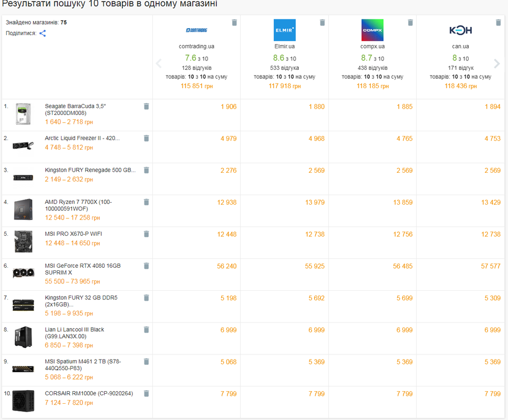Open KTC can.ua store logo
Screen dimensions: 508x420
pyautogui.click(x=460, y=30)
